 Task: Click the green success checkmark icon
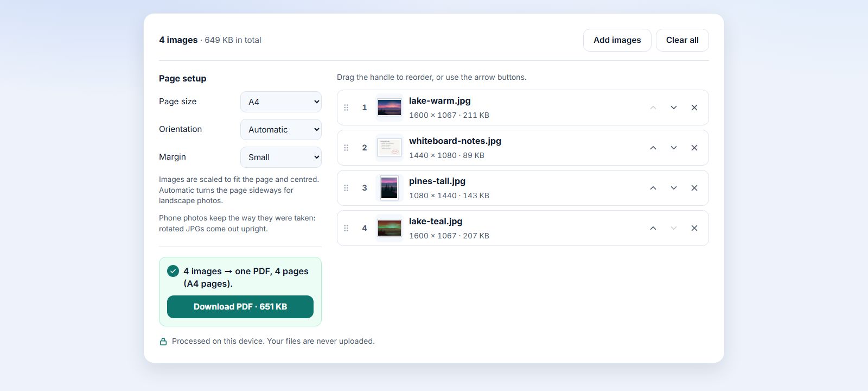[173, 271]
